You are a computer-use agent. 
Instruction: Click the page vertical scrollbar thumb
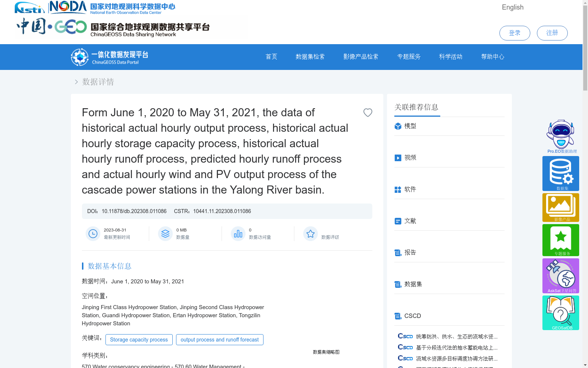pos(585,48)
